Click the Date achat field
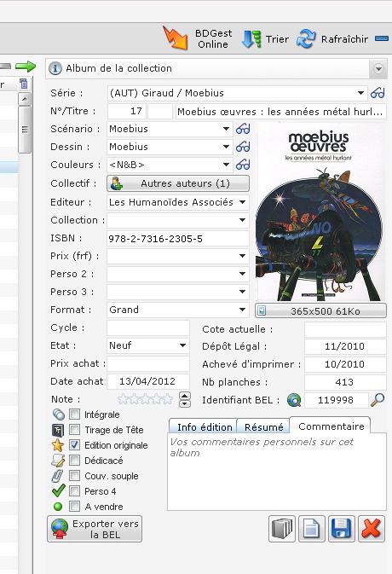Image resolution: width=392 pixels, height=574 pixels. coord(148,381)
